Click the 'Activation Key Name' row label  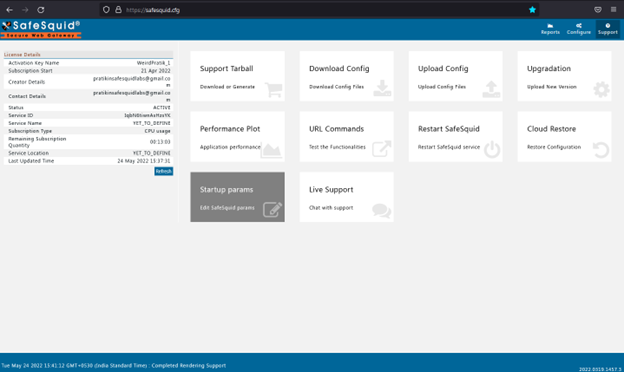click(33, 63)
